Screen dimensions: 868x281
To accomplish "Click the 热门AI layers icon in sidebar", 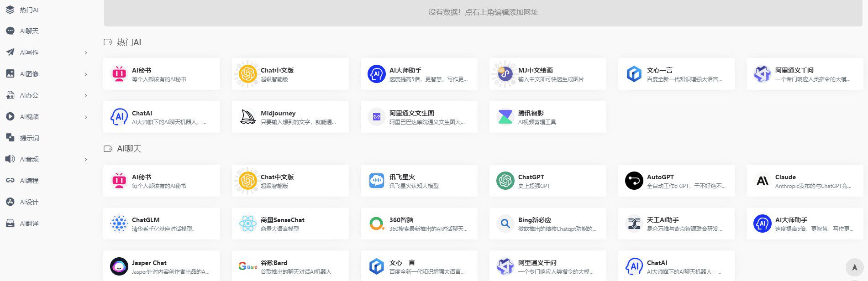I will (x=10, y=10).
